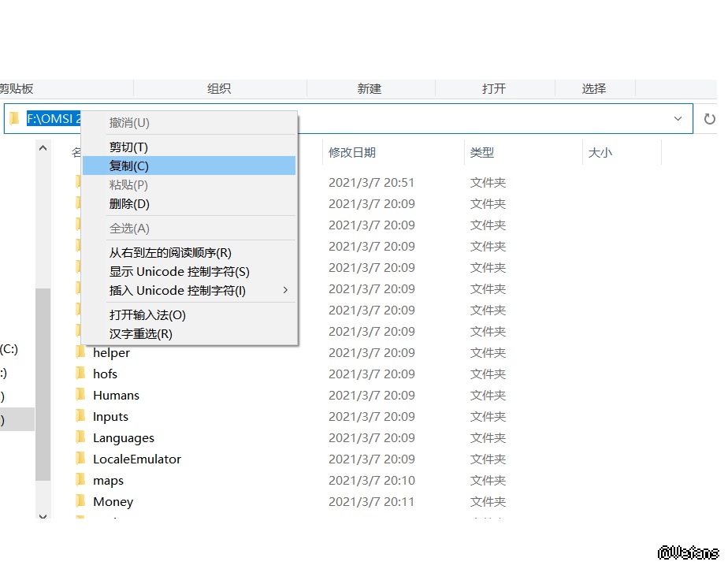Click the Humans folder icon
The image size is (728, 569).
coord(80,395)
